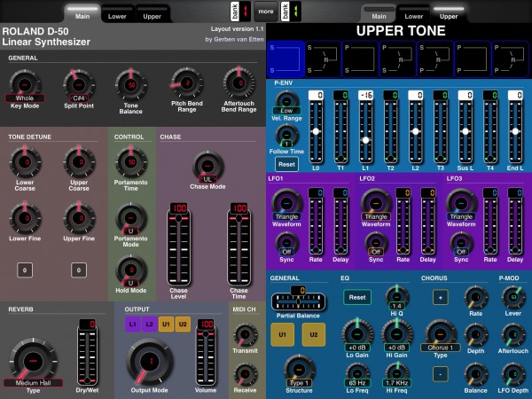Click the P-MOD Lever knob
Image resolution: width=532 pixels, height=399 pixels.
click(513, 298)
